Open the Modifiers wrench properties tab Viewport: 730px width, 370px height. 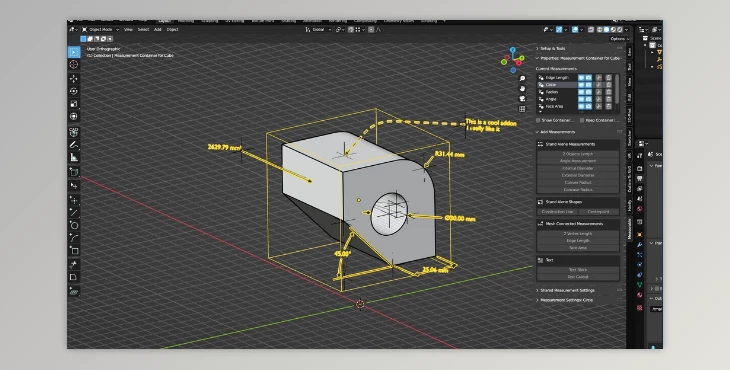(640, 245)
